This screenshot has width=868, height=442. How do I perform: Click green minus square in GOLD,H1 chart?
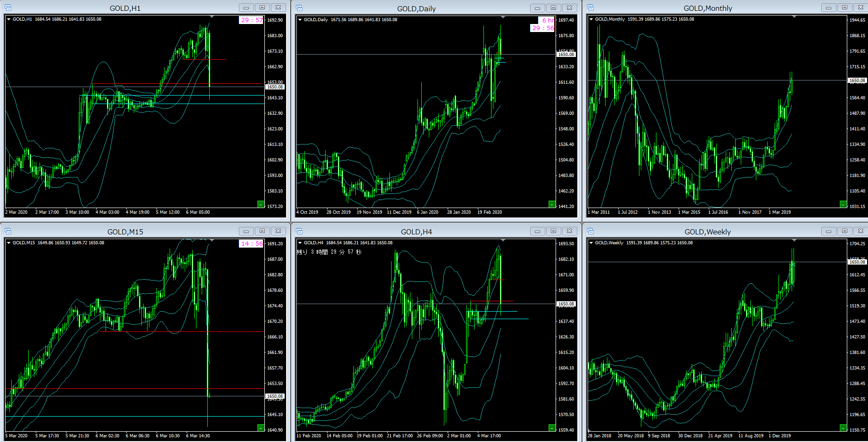point(261,204)
